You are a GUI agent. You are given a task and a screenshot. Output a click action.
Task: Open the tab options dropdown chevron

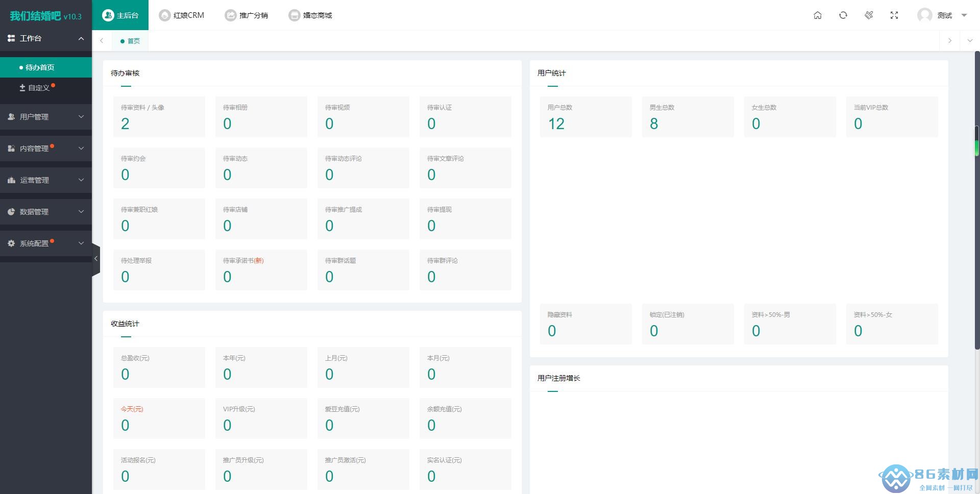pos(970,41)
